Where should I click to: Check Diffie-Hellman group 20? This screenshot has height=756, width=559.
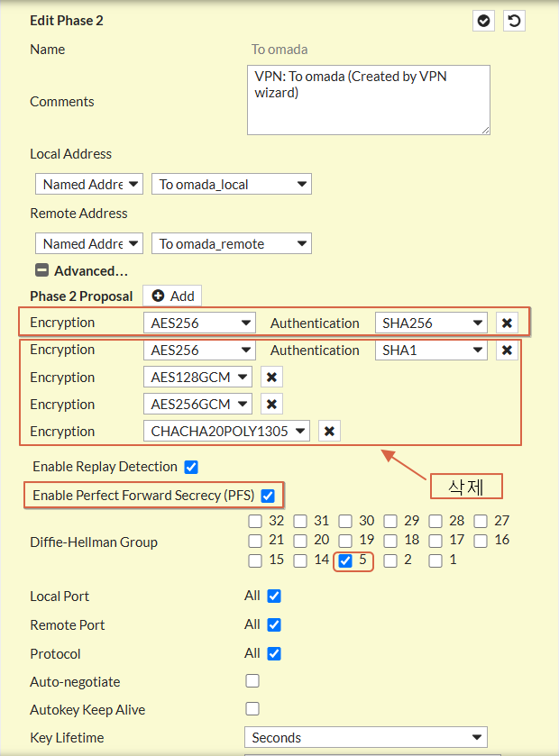300,541
